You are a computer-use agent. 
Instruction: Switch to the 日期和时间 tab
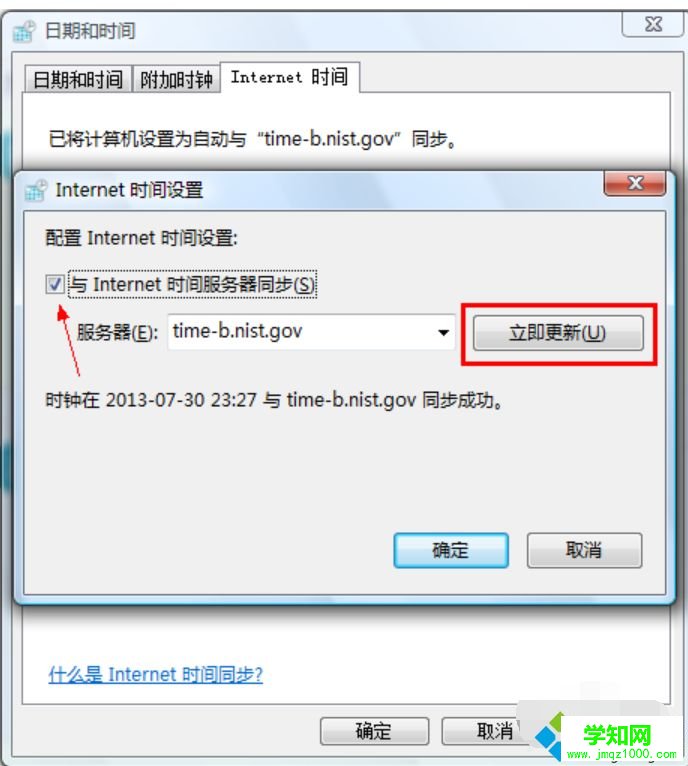click(x=78, y=79)
